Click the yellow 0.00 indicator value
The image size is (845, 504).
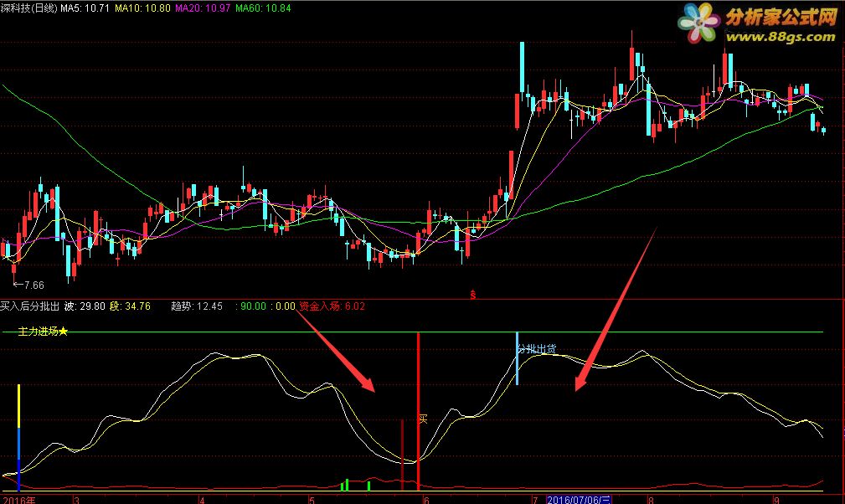click(285, 306)
